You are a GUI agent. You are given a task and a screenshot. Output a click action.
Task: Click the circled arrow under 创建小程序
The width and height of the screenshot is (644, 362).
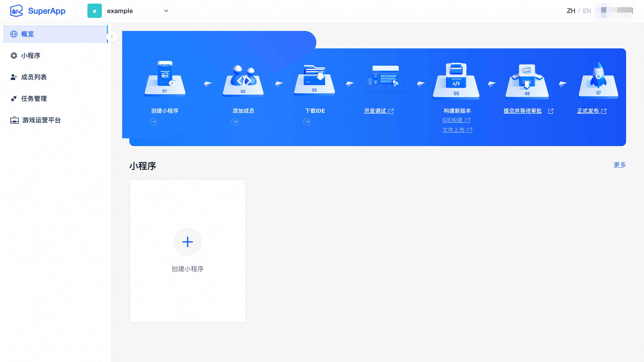(154, 122)
